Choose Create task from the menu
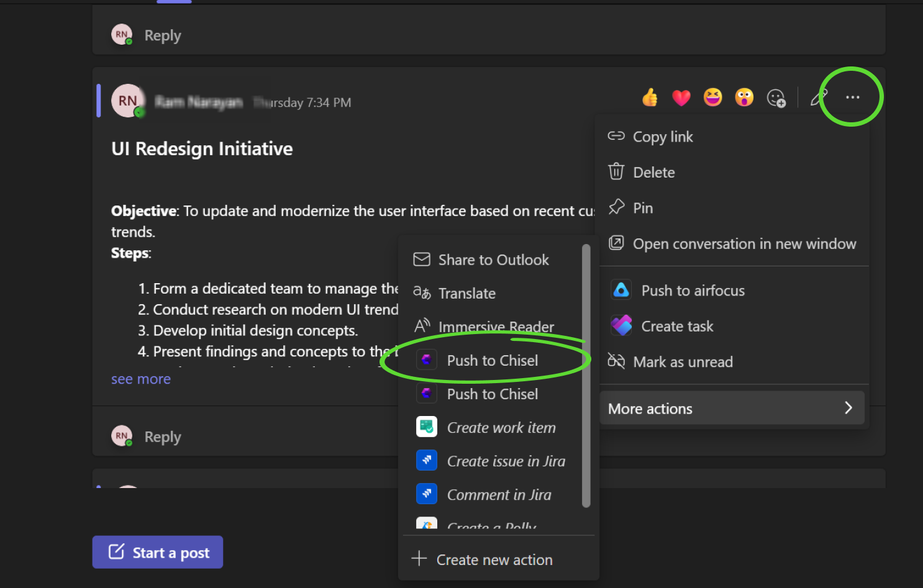Image resolution: width=923 pixels, height=588 pixels. pos(677,325)
